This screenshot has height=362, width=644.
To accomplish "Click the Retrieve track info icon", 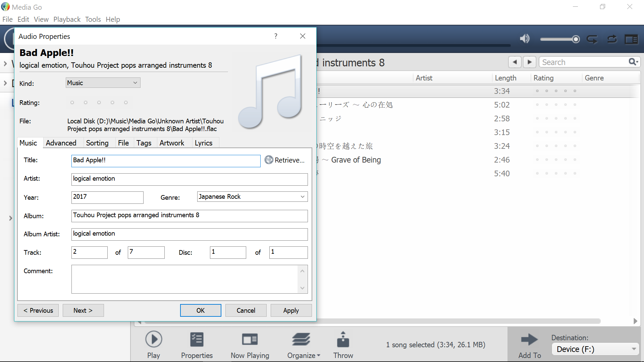I will (x=269, y=160).
